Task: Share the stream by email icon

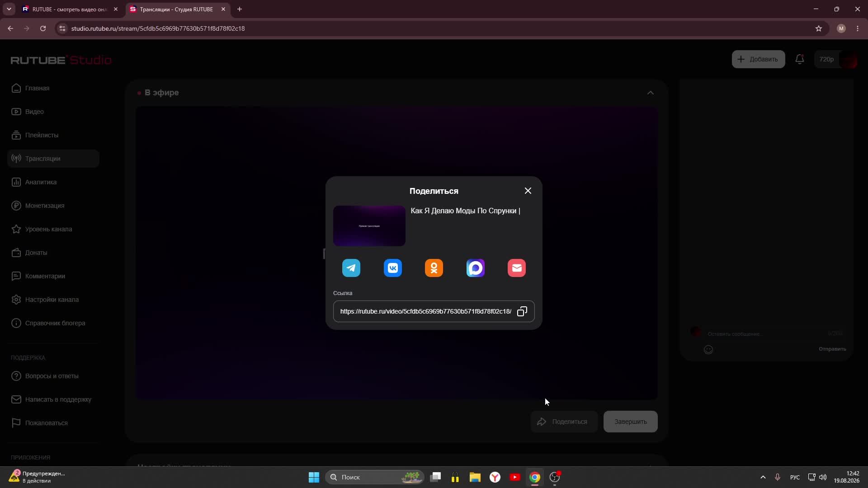Action: click(x=517, y=268)
